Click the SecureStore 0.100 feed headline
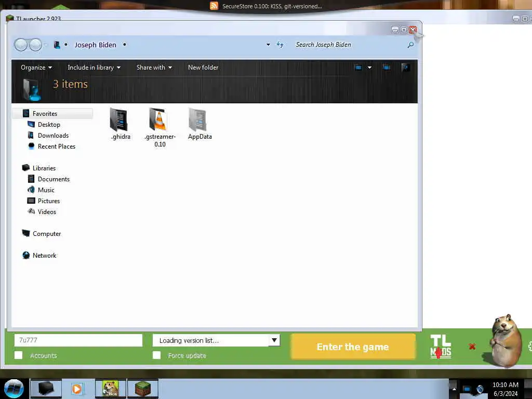Image resolution: width=532 pixels, height=399 pixels. click(x=272, y=6)
